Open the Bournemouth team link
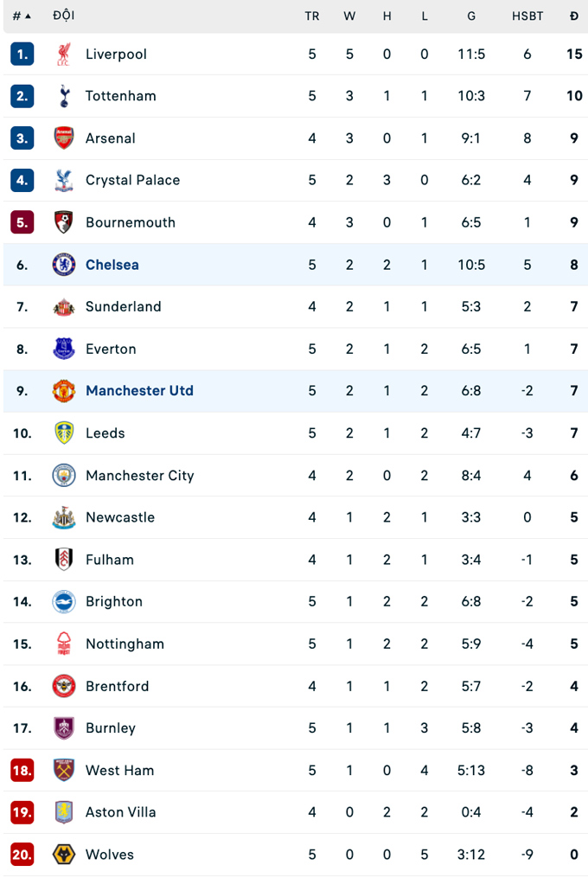The height and width of the screenshot is (878, 588). (x=130, y=222)
